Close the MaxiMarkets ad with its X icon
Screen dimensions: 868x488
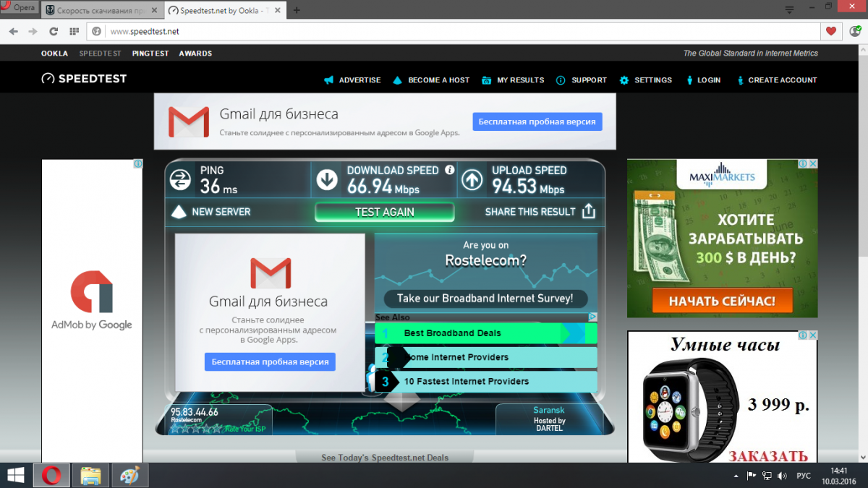[x=813, y=164]
